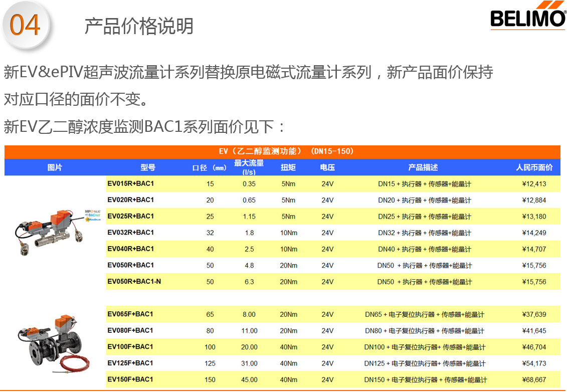Click the price ¥14,249
Viewport: 567px width, 392px height.
[534, 233]
